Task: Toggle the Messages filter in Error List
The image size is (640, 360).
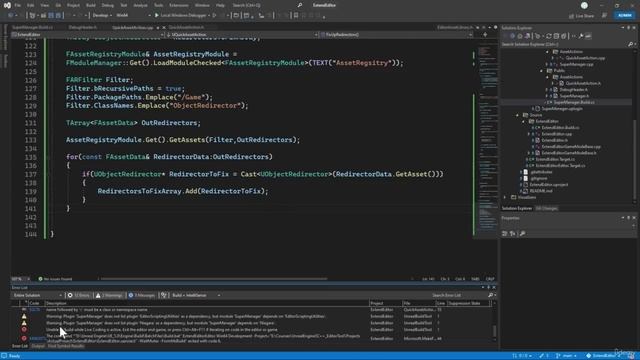Action: [141, 295]
